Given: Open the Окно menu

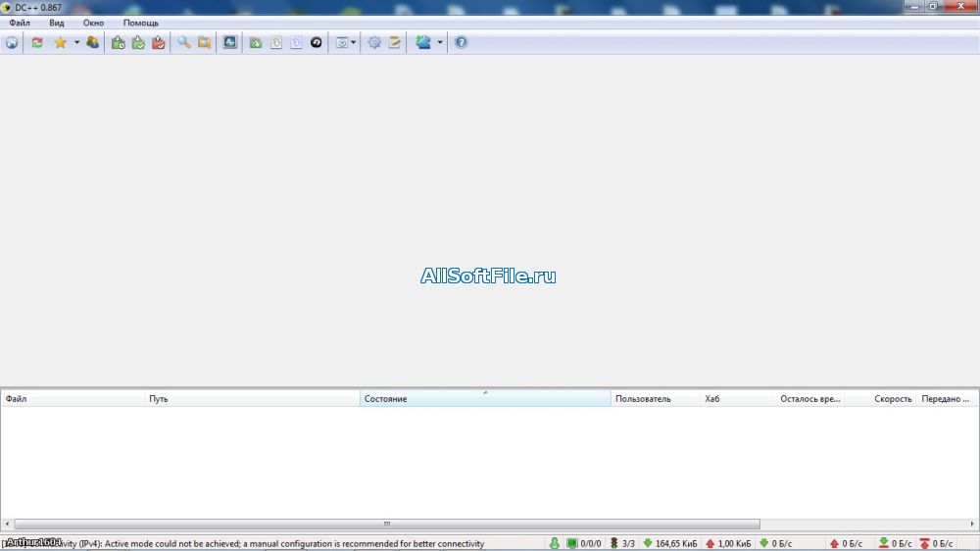Looking at the screenshot, I should [x=93, y=23].
